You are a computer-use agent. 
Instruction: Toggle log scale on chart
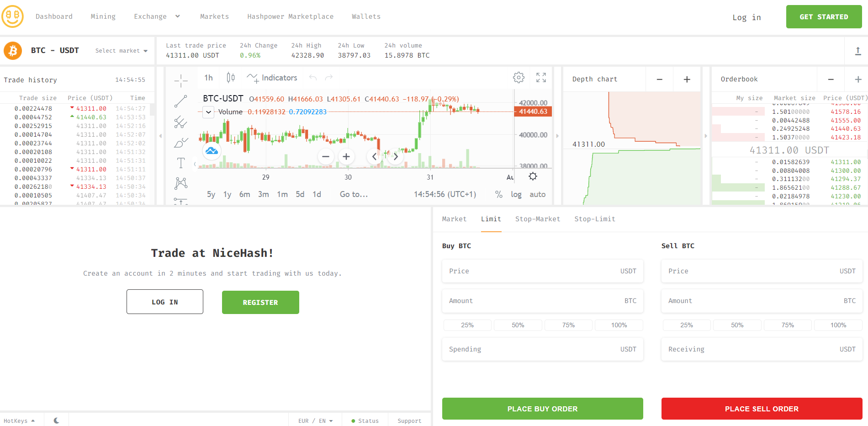coord(516,194)
